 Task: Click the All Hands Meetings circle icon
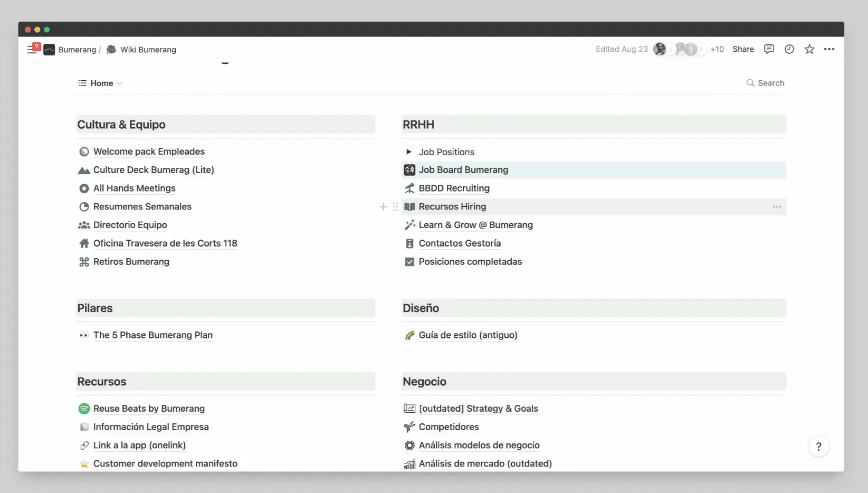point(84,188)
